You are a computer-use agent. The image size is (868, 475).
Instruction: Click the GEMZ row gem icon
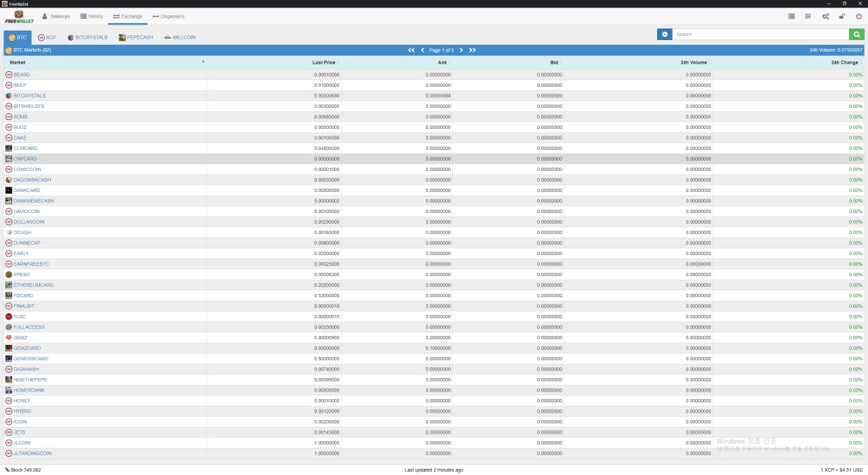tap(9, 337)
